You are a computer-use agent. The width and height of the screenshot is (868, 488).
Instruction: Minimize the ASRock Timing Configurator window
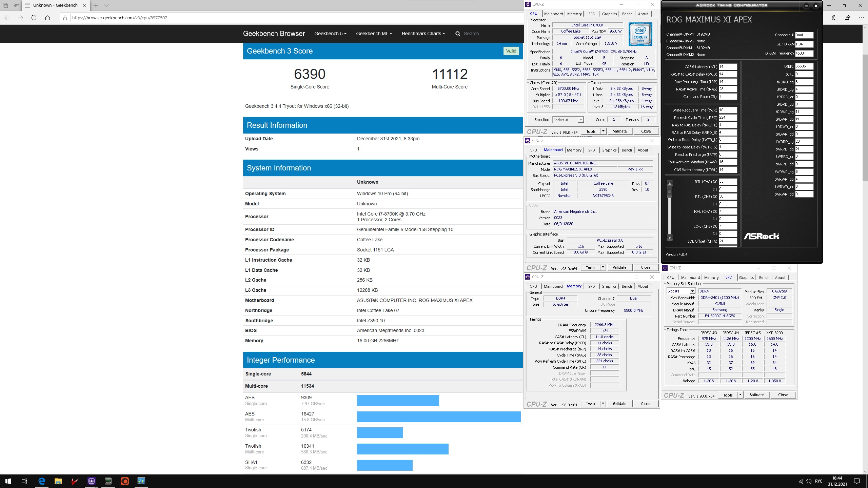(806, 6)
